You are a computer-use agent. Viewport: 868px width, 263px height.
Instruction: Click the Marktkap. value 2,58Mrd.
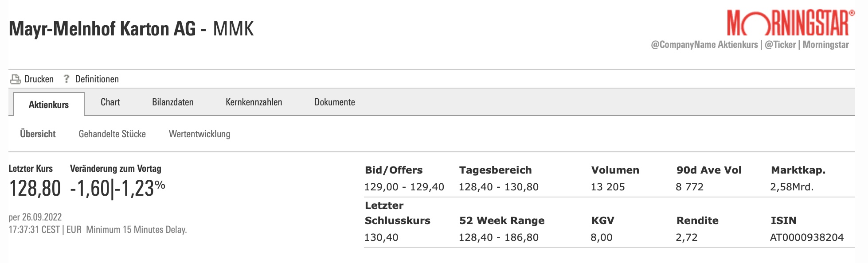pos(792,187)
